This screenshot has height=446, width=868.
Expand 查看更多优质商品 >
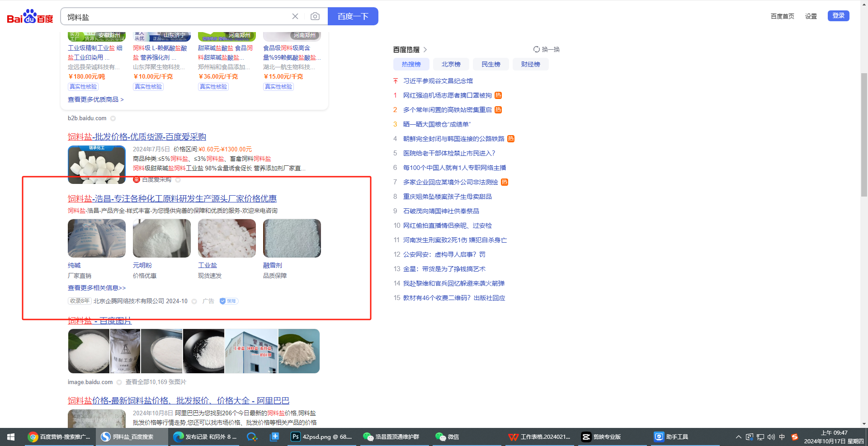click(x=96, y=99)
